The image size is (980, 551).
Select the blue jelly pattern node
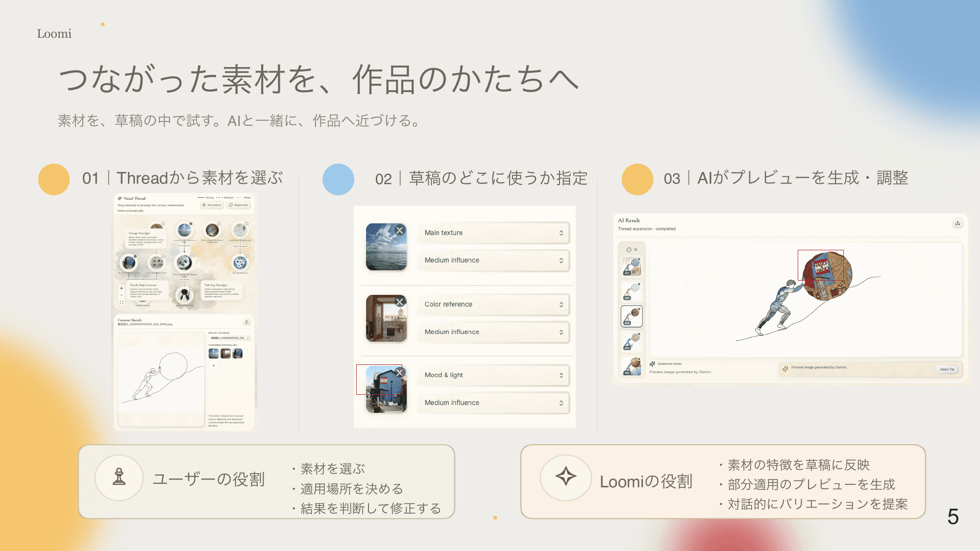click(240, 263)
